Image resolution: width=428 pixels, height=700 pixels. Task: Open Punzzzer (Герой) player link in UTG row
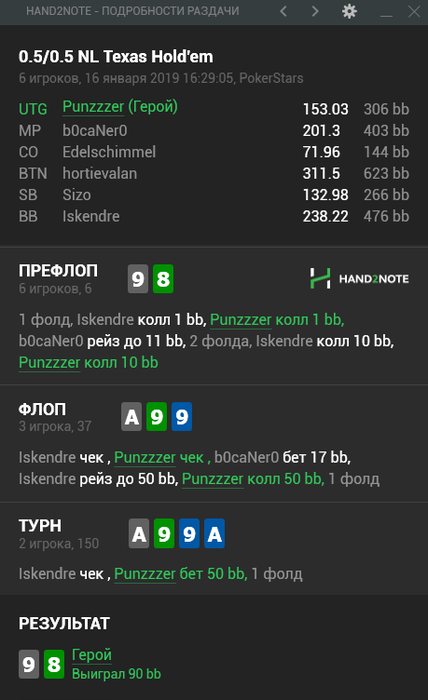pos(120,107)
